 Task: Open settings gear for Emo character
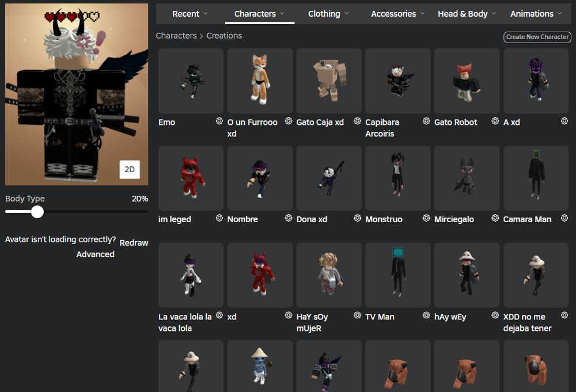219,121
